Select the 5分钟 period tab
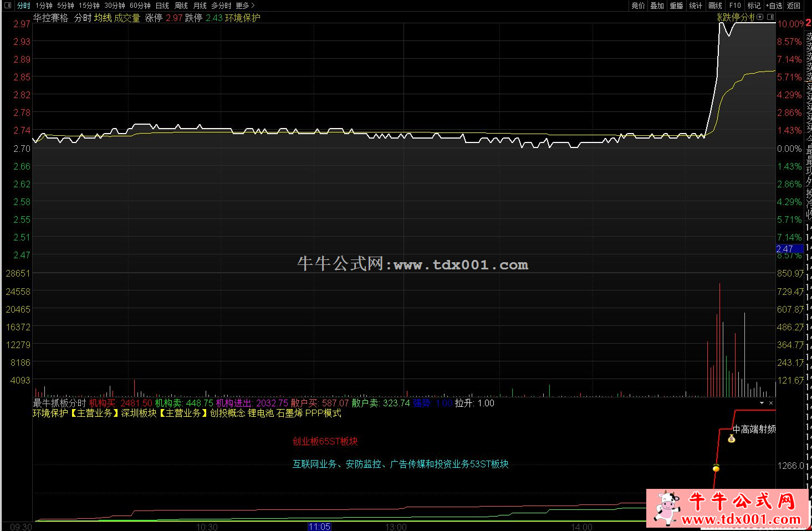Screen dimensions: 812x531 click(65, 6)
